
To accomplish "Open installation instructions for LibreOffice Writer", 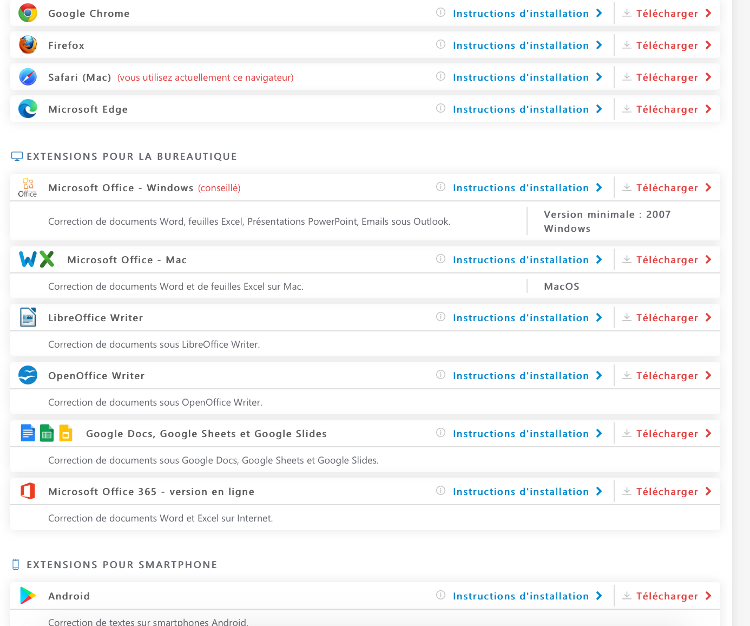I will 527,318.
